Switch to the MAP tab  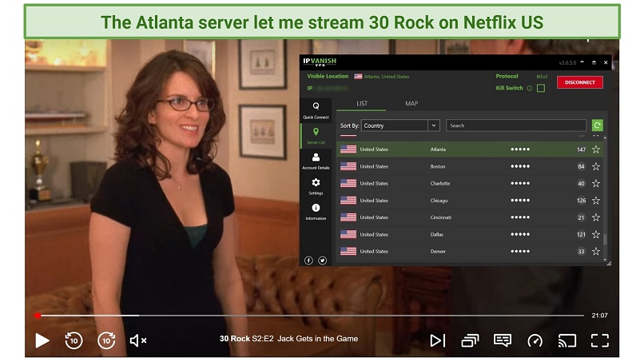411,104
